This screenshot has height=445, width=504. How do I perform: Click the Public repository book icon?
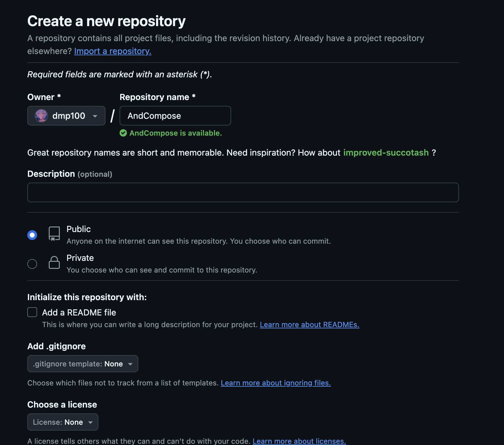[x=54, y=234]
